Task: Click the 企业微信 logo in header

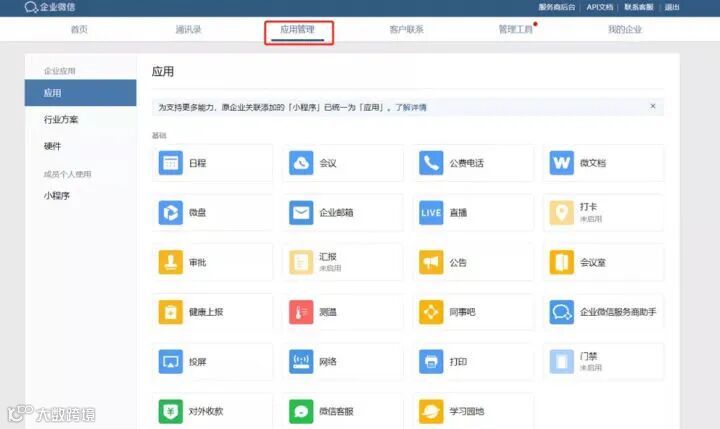Action: 50,7
